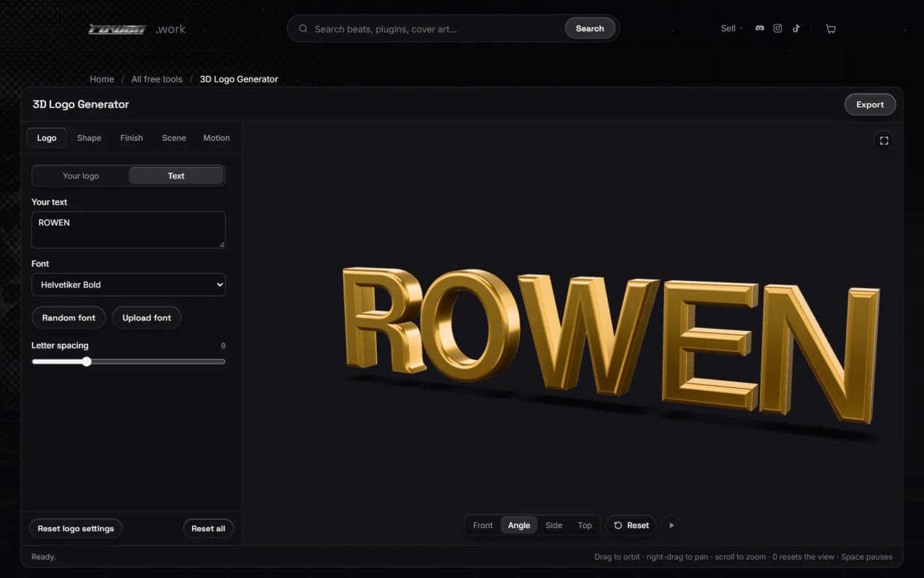
Task: Switch to the Shape tab
Action: point(89,138)
